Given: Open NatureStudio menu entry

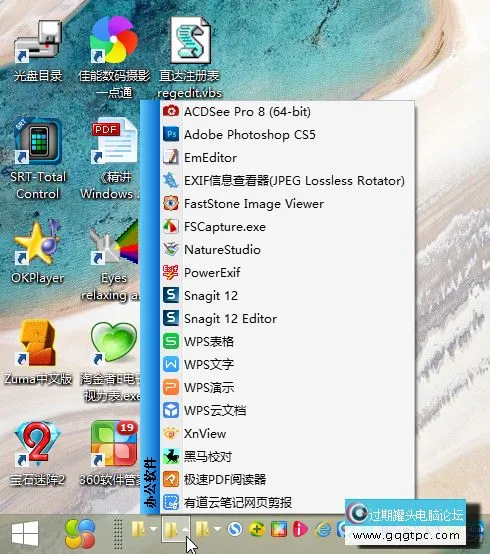Looking at the screenshot, I should coord(287,249).
